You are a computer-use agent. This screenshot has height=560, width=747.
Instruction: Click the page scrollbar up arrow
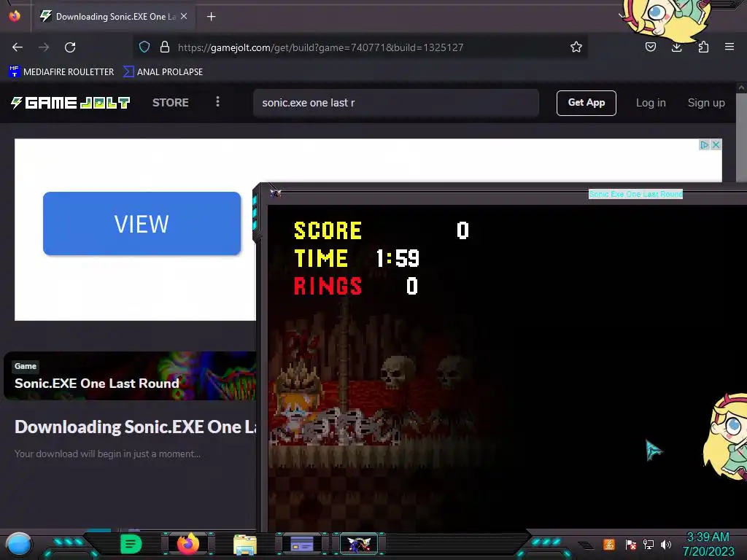(741, 87)
